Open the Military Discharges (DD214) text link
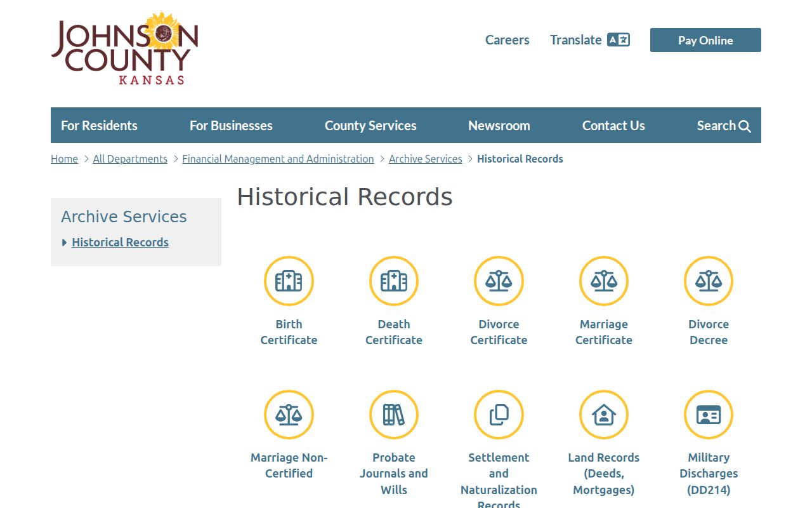This screenshot has width=812, height=508. pyautogui.click(x=709, y=474)
